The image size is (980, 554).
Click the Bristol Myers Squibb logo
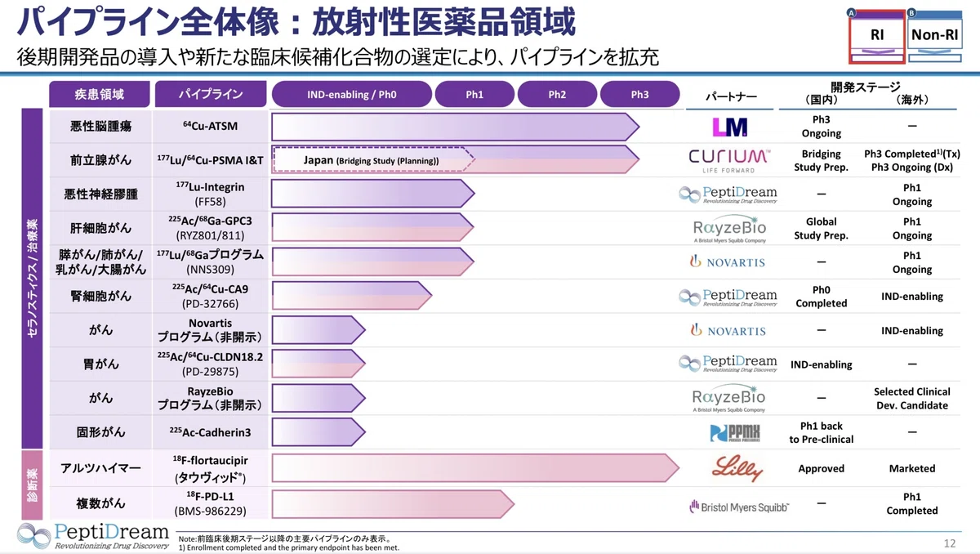pyautogui.click(x=739, y=507)
